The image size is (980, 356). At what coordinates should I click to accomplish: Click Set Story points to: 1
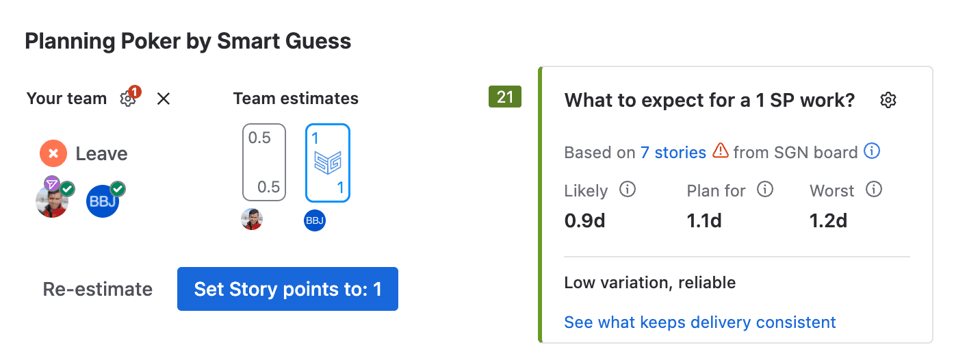[287, 289]
